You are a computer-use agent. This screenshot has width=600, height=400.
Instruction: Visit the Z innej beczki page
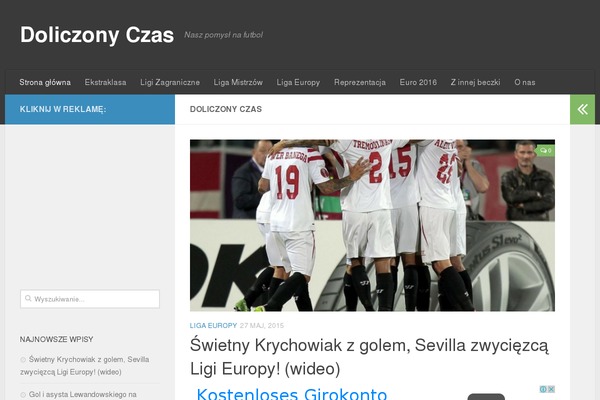click(x=475, y=82)
